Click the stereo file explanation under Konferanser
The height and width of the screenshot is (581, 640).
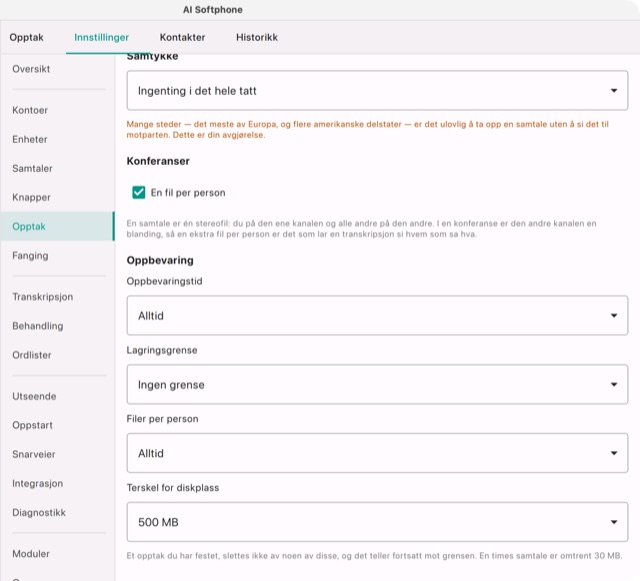[x=362, y=229]
